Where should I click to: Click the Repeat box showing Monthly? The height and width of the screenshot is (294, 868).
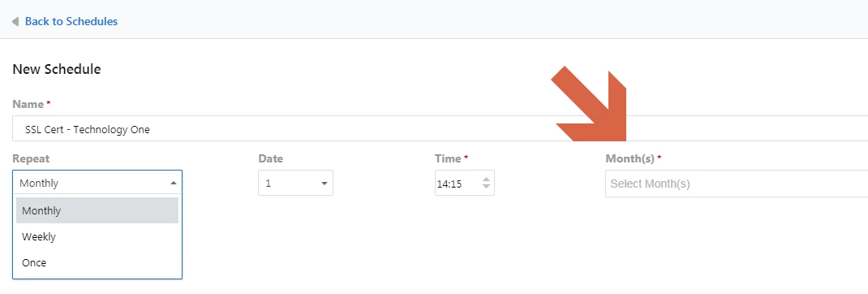click(97, 183)
